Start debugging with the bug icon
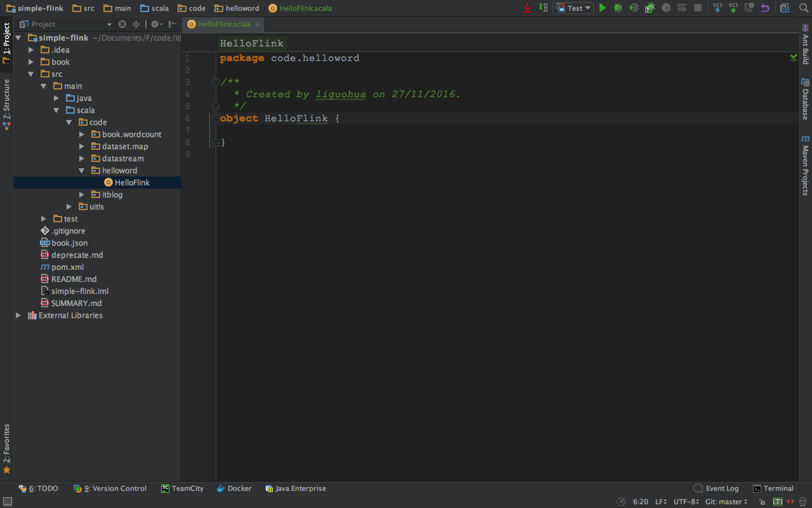This screenshot has height=508, width=812. pyautogui.click(x=618, y=8)
